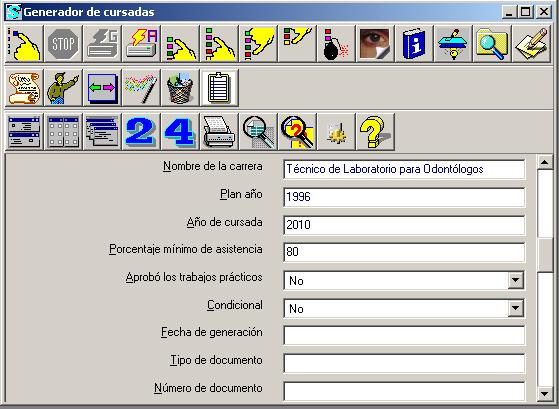Click the magnifier over document preview icon
This screenshot has height=409, width=559.
click(x=258, y=132)
